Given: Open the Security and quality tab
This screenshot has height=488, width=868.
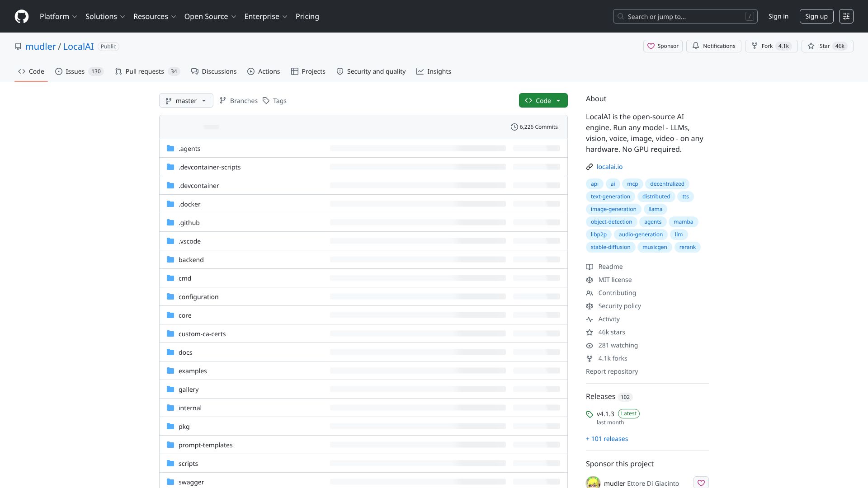Looking at the screenshot, I should point(371,71).
